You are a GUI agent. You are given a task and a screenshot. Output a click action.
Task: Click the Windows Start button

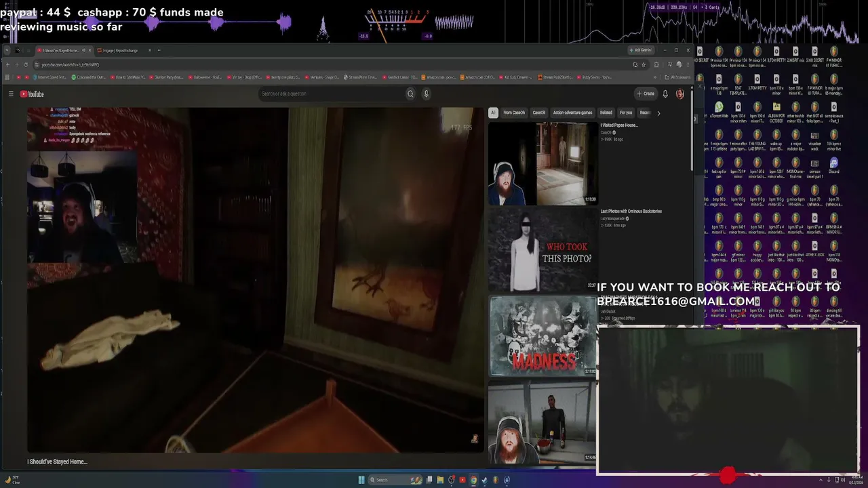click(361, 480)
